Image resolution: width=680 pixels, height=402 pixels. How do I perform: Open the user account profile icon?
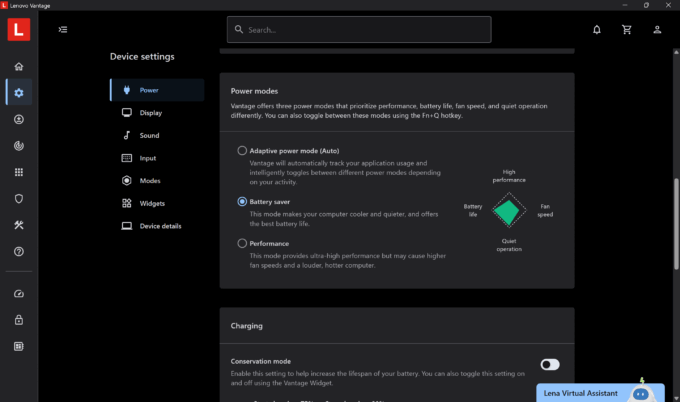point(657,29)
